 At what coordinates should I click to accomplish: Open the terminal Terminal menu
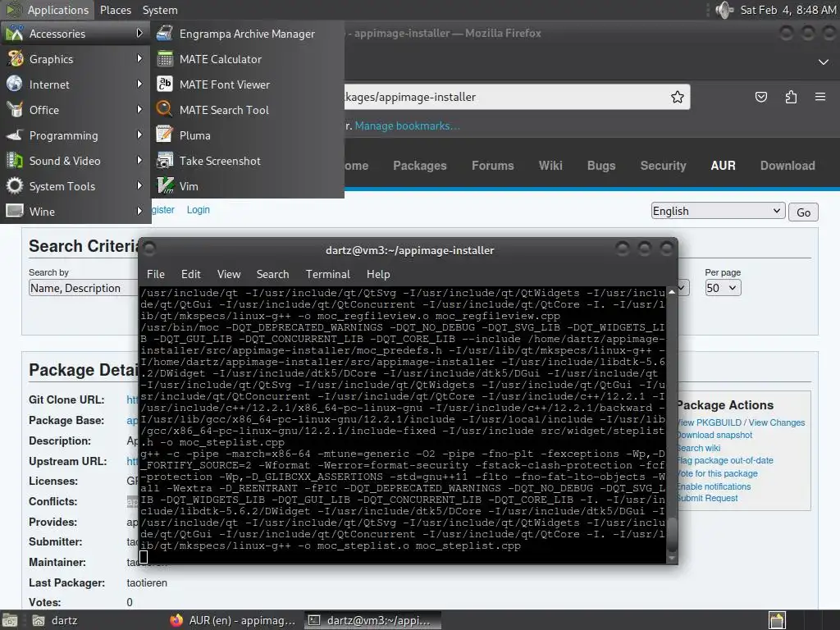point(328,274)
